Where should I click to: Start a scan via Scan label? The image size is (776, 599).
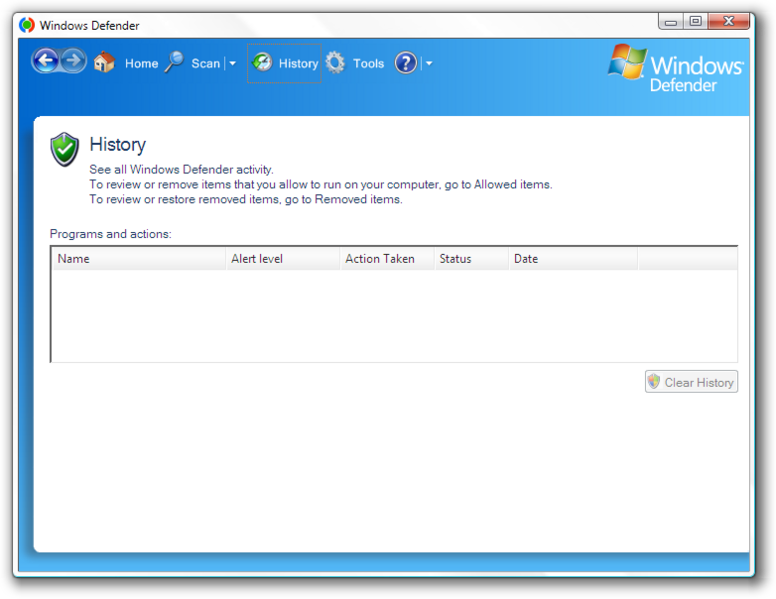[x=205, y=63]
